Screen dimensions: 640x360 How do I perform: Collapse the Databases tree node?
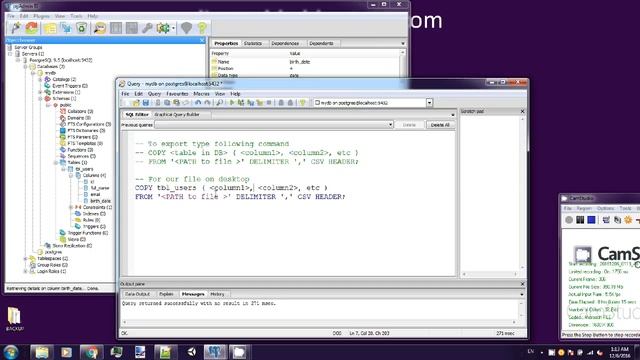coord(25,67)
